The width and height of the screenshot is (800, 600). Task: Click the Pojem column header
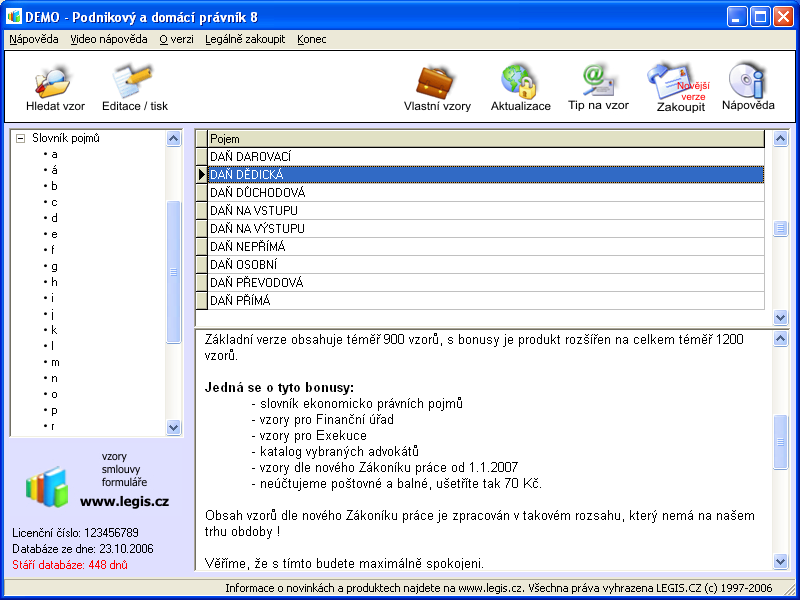point(484,139)
